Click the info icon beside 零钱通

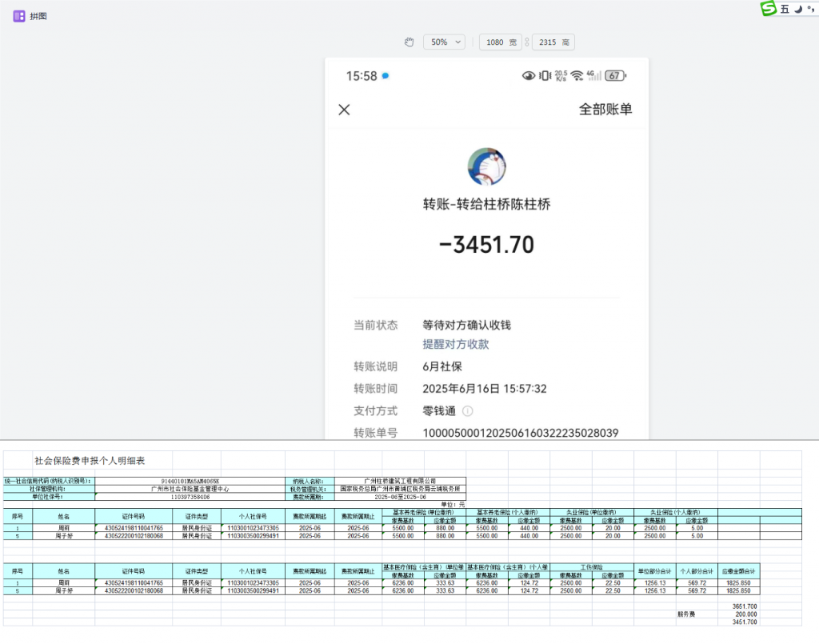coord(468,411)
